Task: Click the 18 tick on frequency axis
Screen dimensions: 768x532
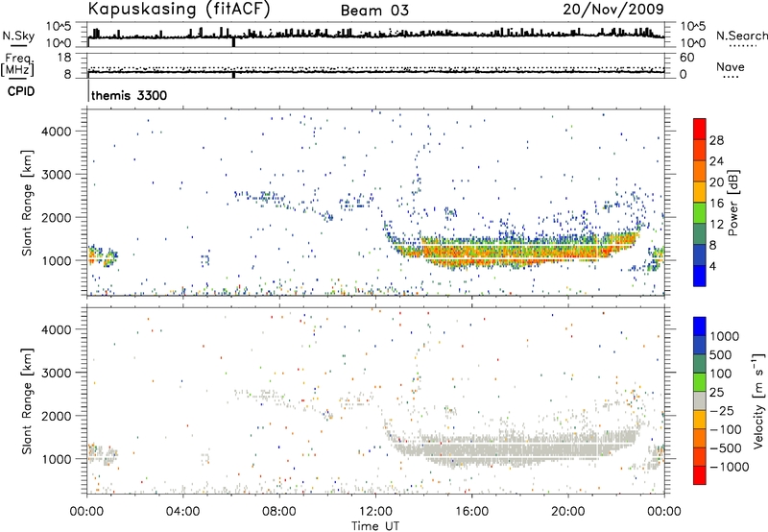Action: tap(64, 58)
